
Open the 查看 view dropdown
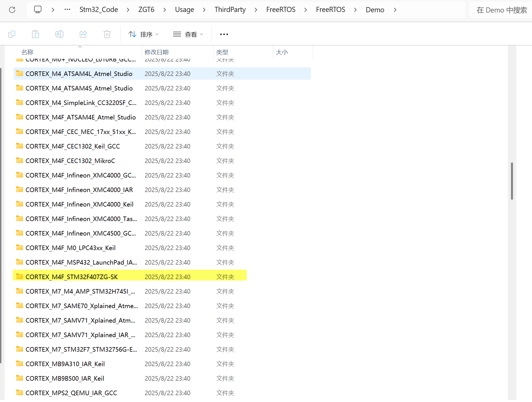[x=188, y=34]
